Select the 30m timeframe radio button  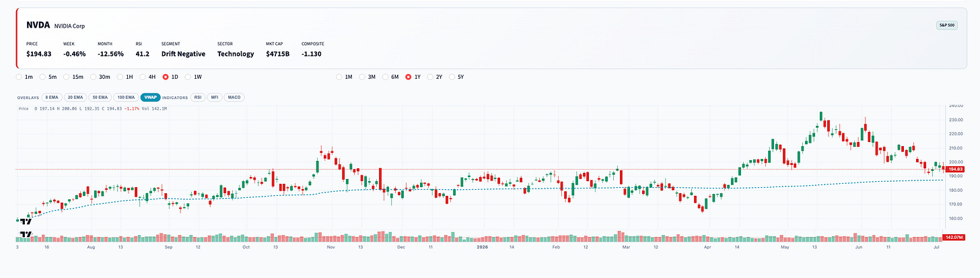(x=94, y=77)
